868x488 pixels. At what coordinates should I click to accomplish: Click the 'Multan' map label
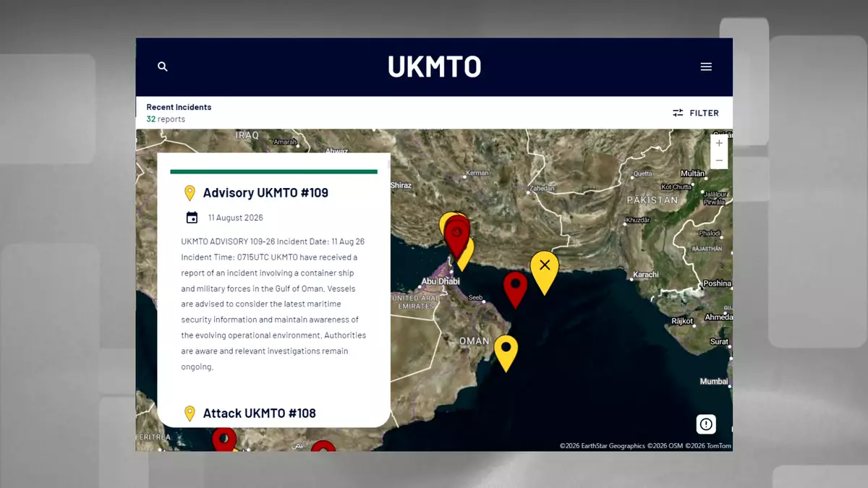point(692,174)
